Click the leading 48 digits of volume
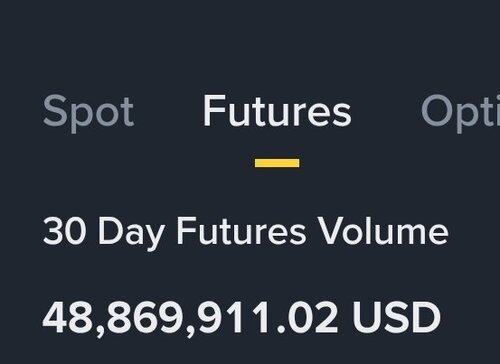This screenshot has height=364, width=500. pos(68,317)
